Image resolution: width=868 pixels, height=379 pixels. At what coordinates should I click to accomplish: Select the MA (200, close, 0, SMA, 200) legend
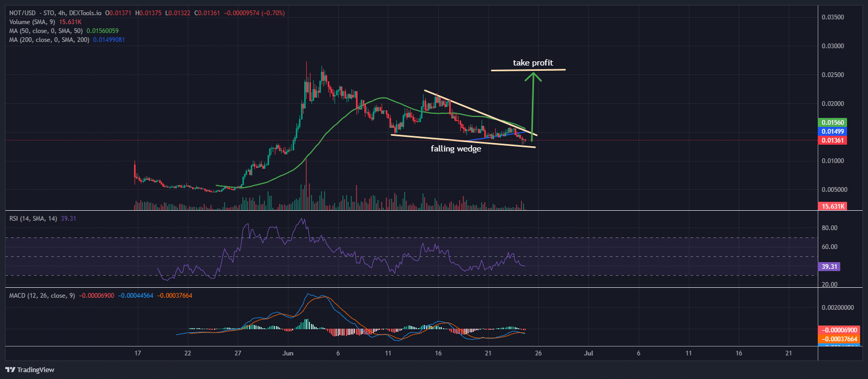49,40
